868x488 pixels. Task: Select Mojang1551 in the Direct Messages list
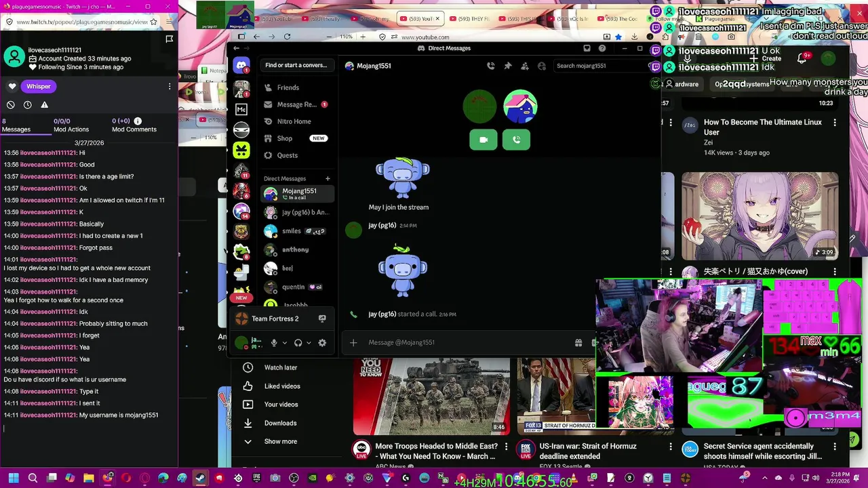(298, 194)
